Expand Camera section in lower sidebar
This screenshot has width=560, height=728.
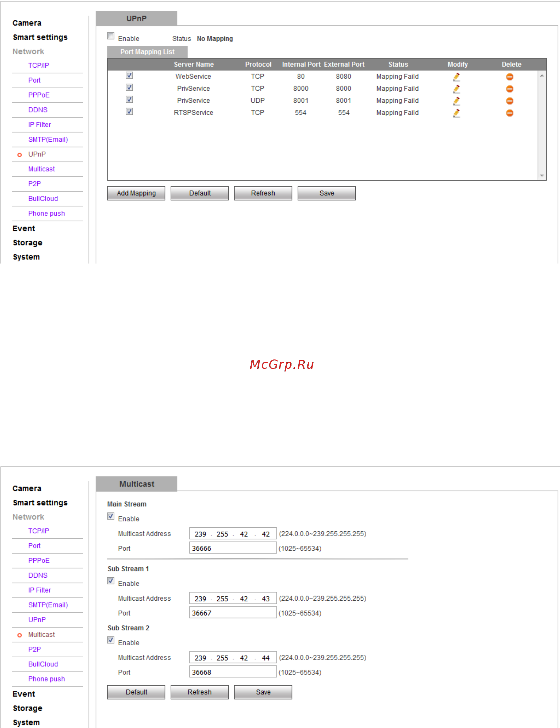27,489
